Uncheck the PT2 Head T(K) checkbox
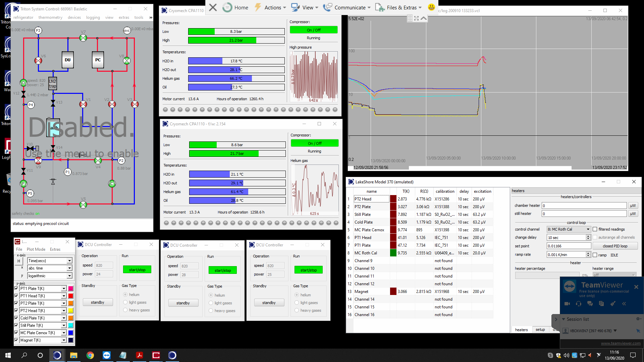The height and width of the screenshot is (362, 644). tap(16, 311)
